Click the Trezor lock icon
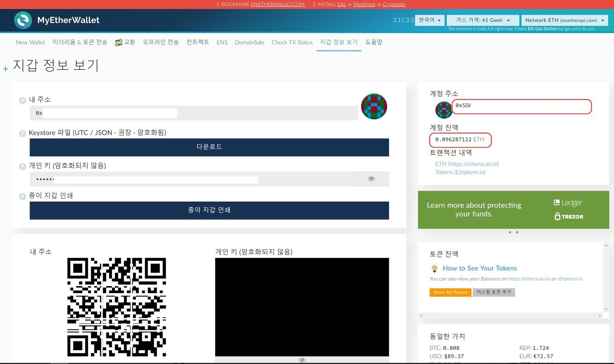The image size is (614, 364). coord(557,216)
